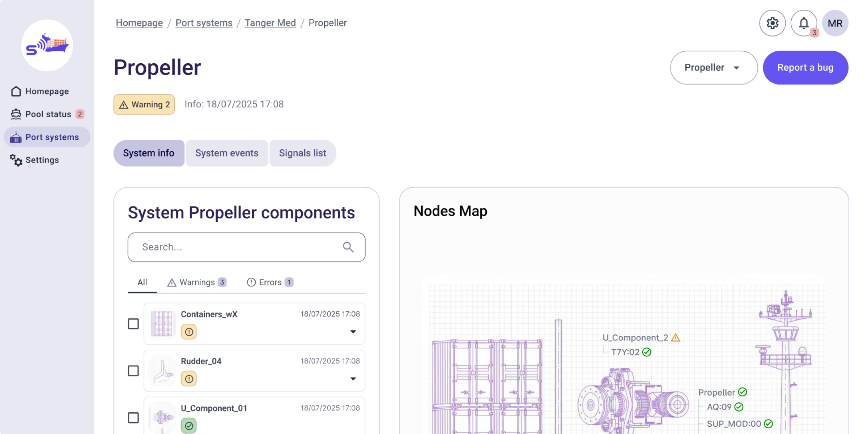The height and width of the screenshot is (434, 868).
Task: Switch to the System events tab
Action: coord(227,153)
